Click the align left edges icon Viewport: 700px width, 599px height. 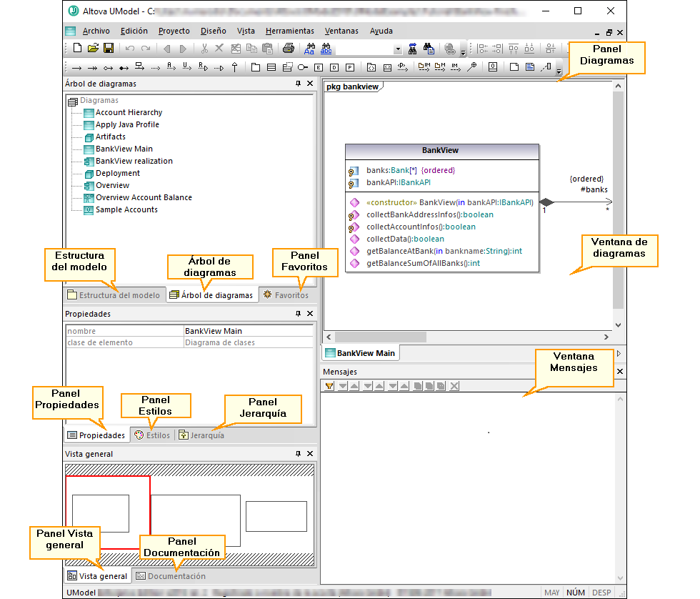(482, 48)
